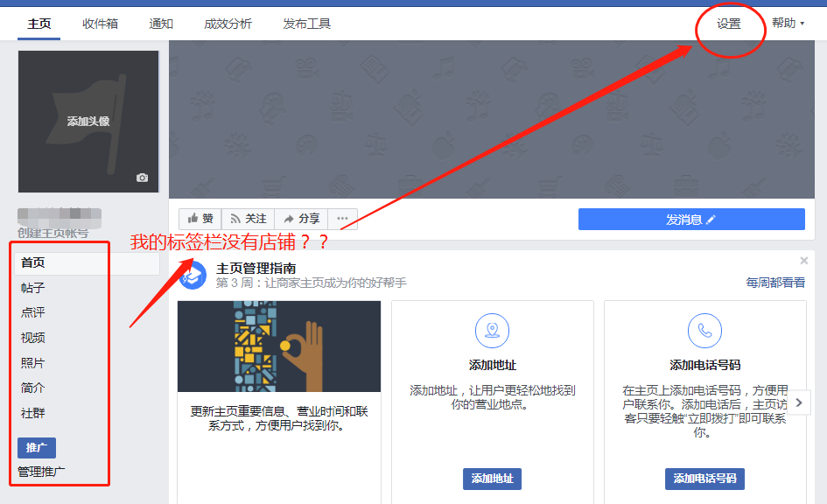Click the camera icon on profile picture
This screenshot has width=827, height=504.
143,178
